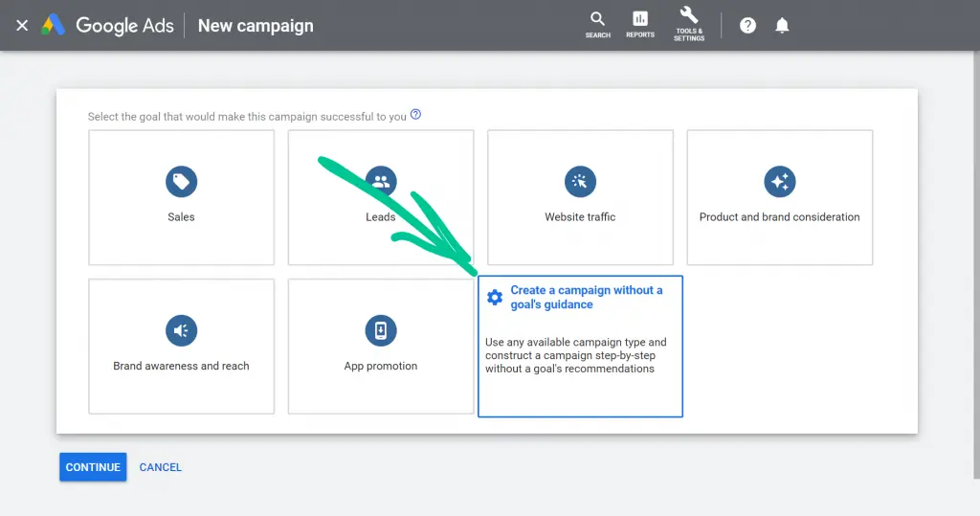Click the App promotion phone icon
Screen dimensions: 980x516
[x=380, y=330]
